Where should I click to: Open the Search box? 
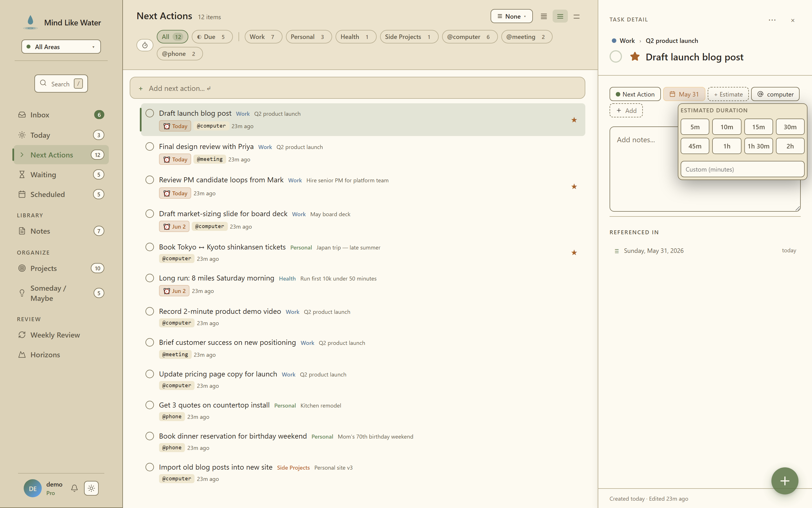[x=61, y=83]
